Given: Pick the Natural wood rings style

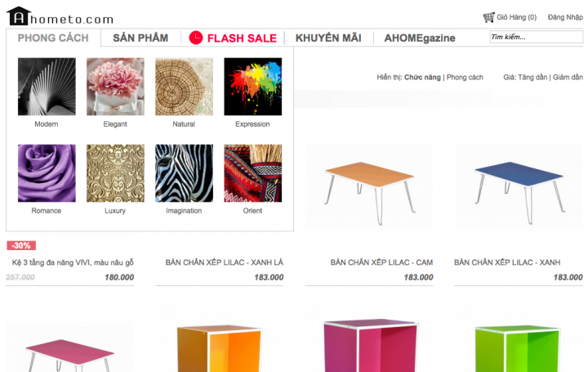Looking at the screenshot, I should tap(184, 87).
